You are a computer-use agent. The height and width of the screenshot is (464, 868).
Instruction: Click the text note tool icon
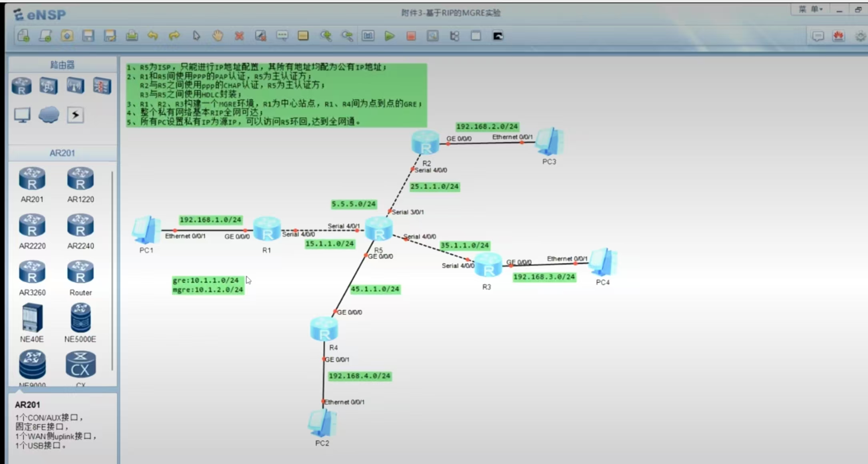click(x=282, y=36)
